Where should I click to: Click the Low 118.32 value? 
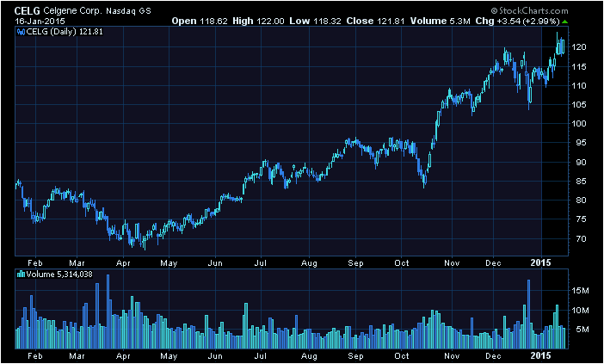coord(316,21)
